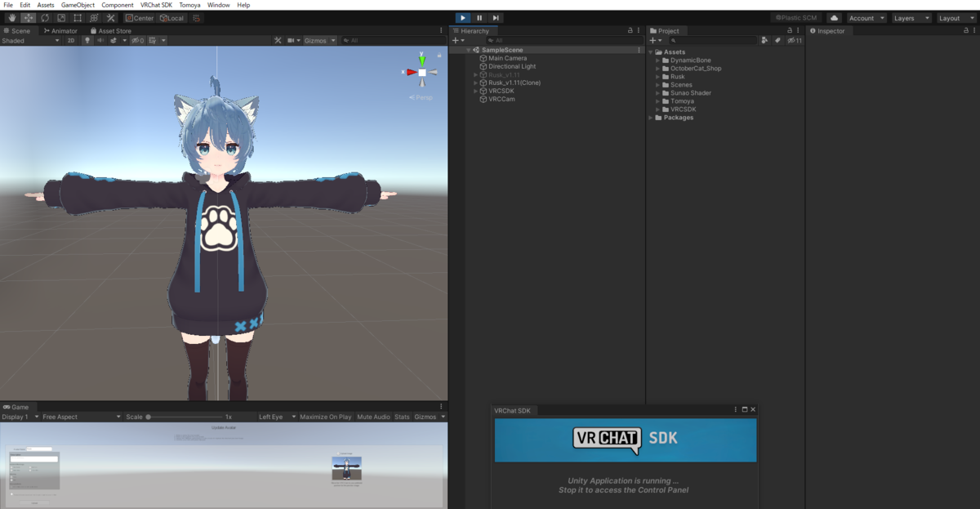Switch to the Asset Store tab
Image resolution: width=980 pixels, height=509 pixels.
tap(110, 31)
